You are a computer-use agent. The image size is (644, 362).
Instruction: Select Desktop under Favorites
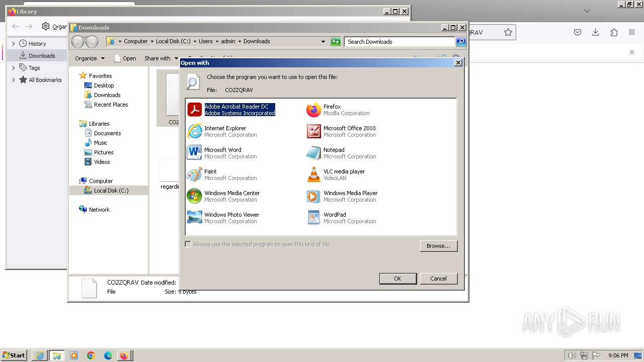[x=104, y=85]
